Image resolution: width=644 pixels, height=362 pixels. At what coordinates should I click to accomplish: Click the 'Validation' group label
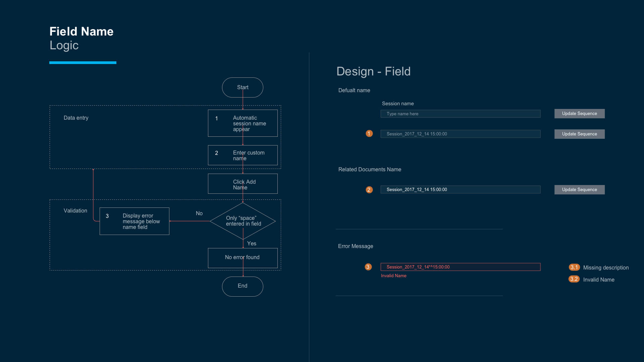tap(75, 210)
